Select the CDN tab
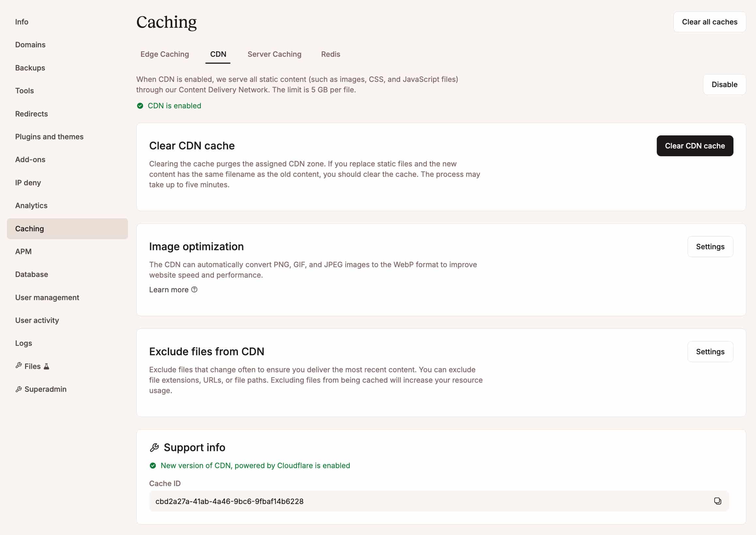Image resolution: width=756 pixels, height=535 pixels. tap(217, 54)
